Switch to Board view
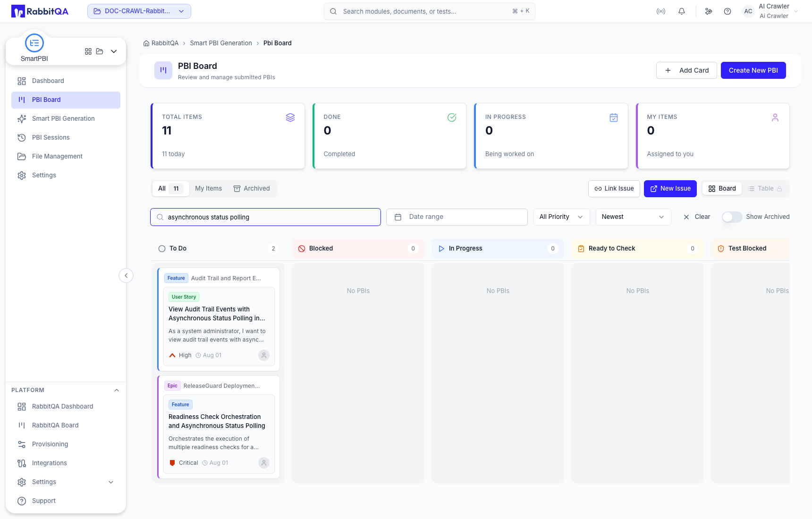This screenshot has width=812, height=519. (x=722, y=189)
